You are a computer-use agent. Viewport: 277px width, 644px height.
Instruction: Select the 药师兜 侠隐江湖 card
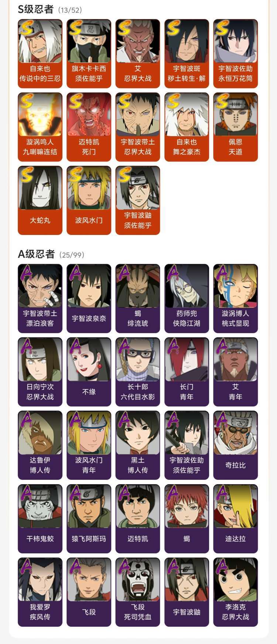[187, 298]
